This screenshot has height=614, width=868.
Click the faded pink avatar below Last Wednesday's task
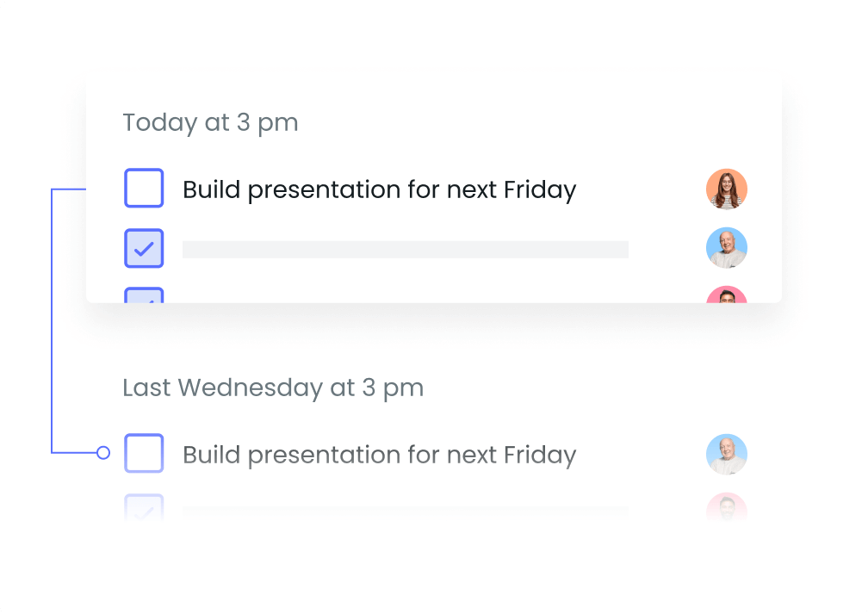point(727,506)
